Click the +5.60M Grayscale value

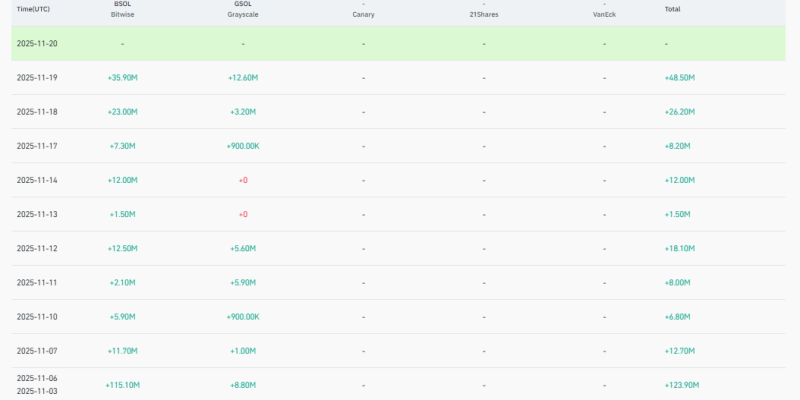(242, 248)
